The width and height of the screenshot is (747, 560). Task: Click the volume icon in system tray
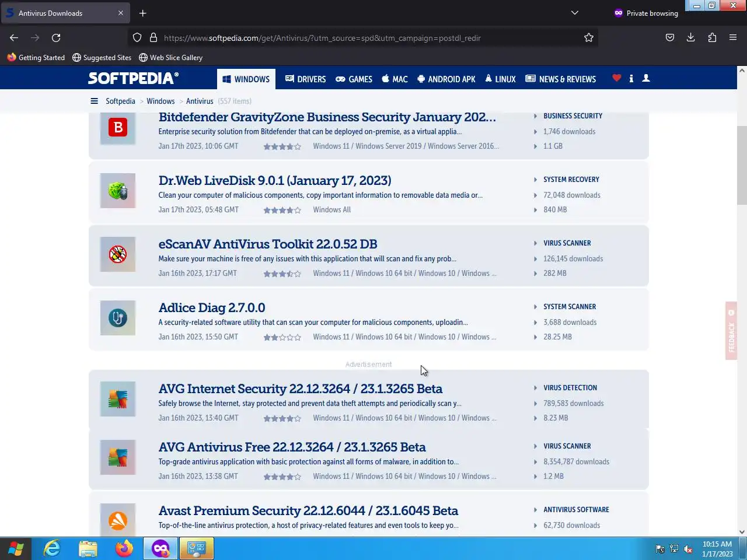(689, 549)
